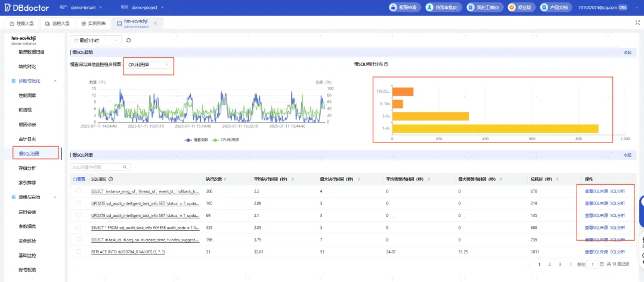Click SQL分析 for the SELECT * FROM sql_audit_task_info row
The height and width of the screenshot is (282, 644).
(x=618, y=227)
